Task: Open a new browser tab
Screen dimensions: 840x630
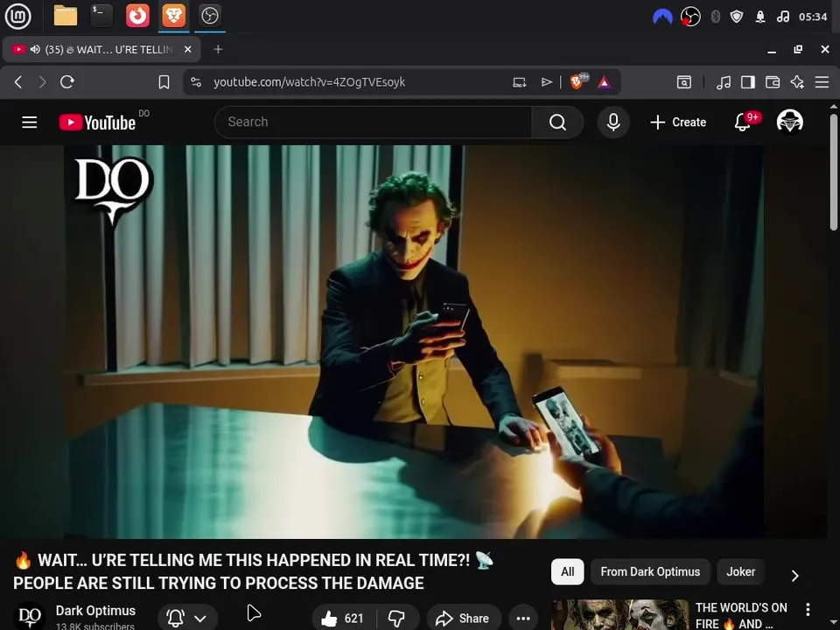Action: click(218, 49)
